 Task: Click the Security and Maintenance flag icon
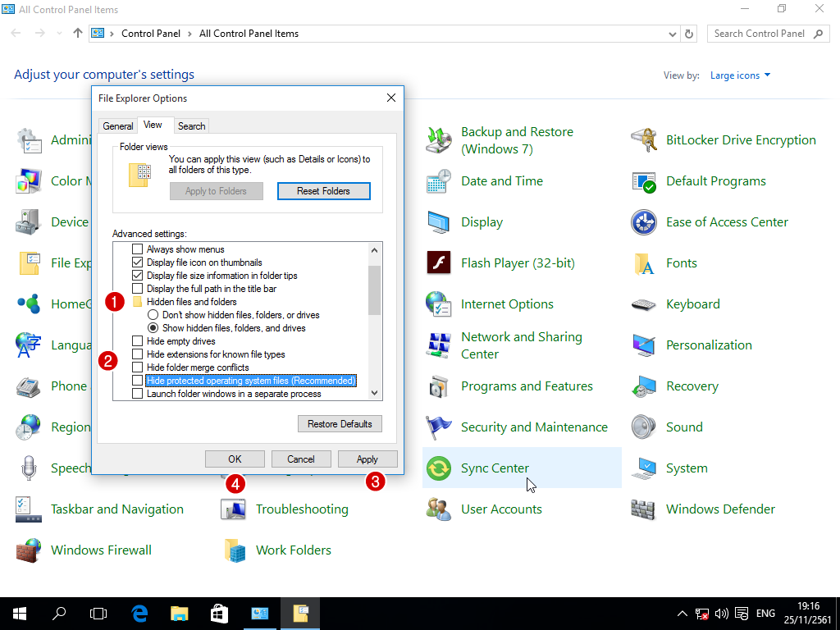click(x=439, y=427)
